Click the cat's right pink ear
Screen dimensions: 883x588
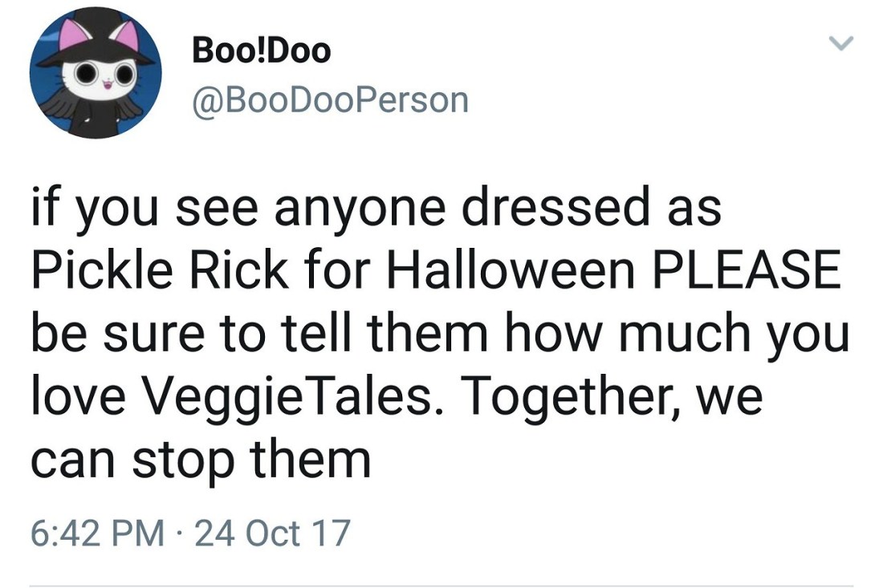(128, 34)
